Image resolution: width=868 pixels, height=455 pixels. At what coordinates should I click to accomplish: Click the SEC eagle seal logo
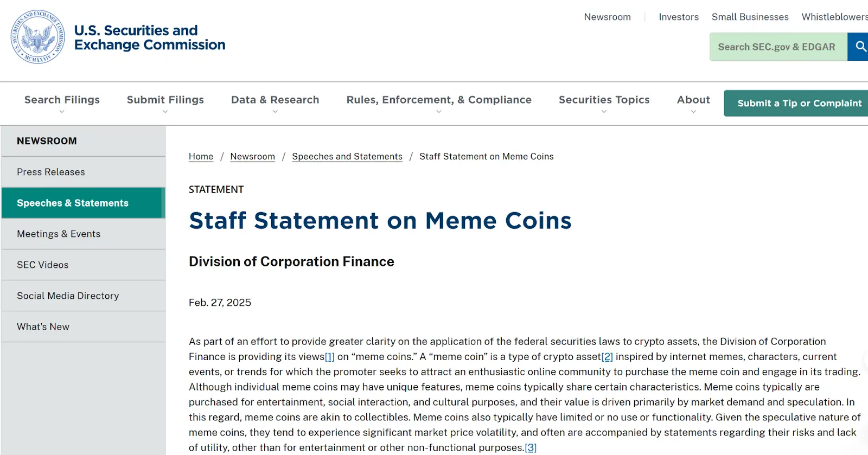(x=38, y=37)
